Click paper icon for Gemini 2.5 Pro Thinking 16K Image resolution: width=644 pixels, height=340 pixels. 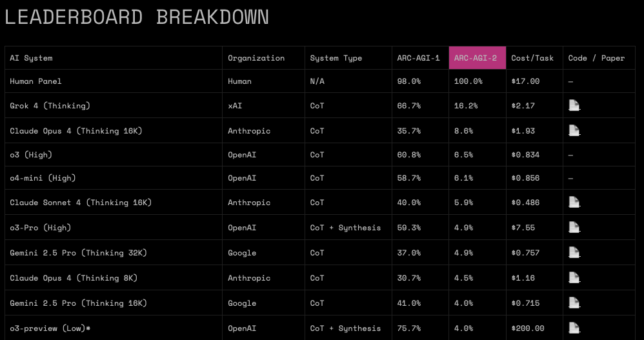[x=574, y=303]
